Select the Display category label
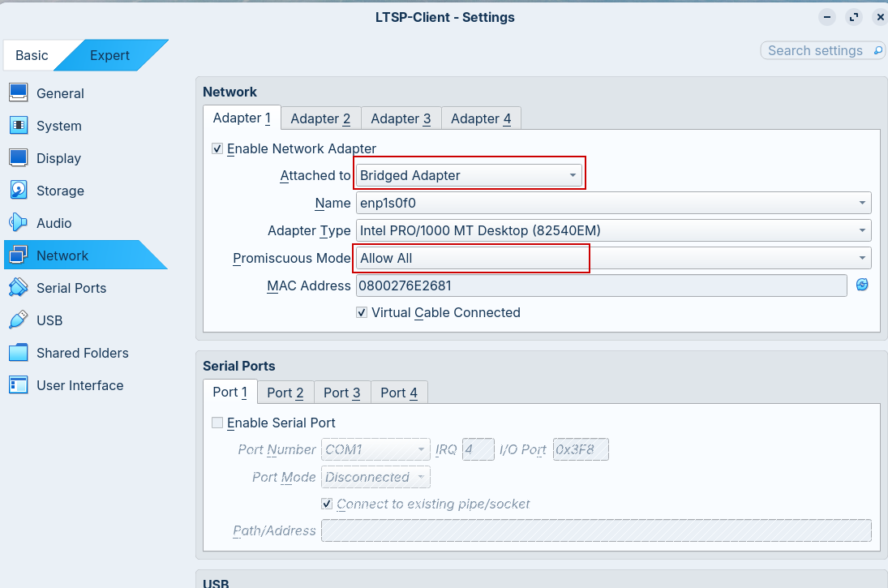Viewport: 888px width, 588px height. point(59,158)
